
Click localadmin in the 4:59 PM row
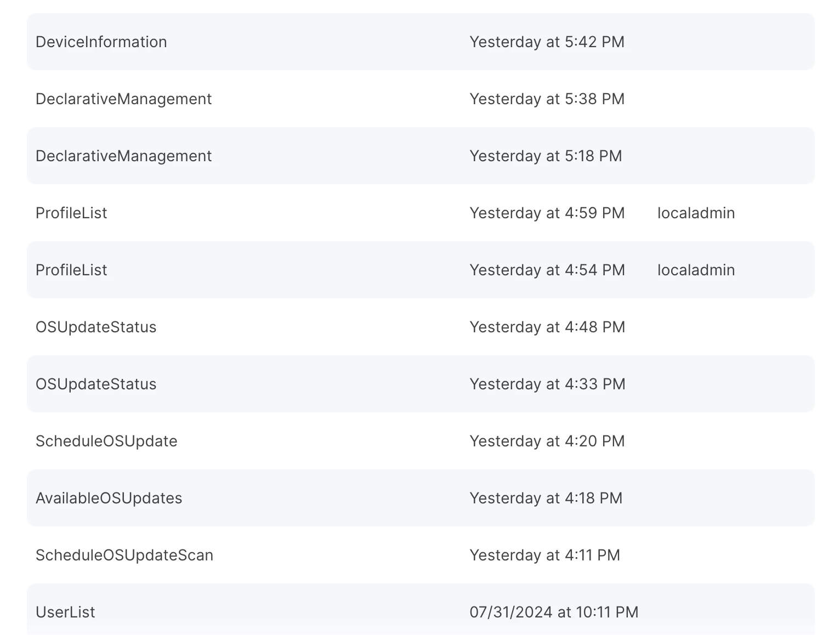point(696,213)
